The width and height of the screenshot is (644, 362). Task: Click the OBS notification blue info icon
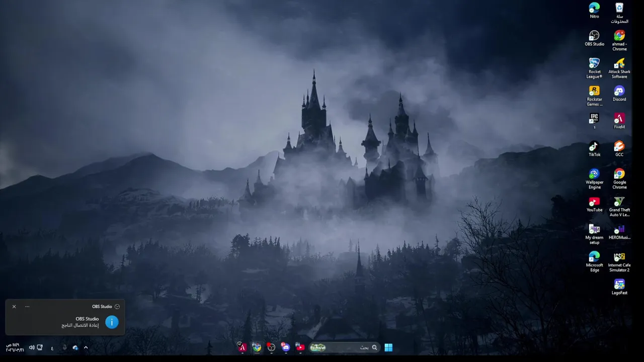pos(112,322)
